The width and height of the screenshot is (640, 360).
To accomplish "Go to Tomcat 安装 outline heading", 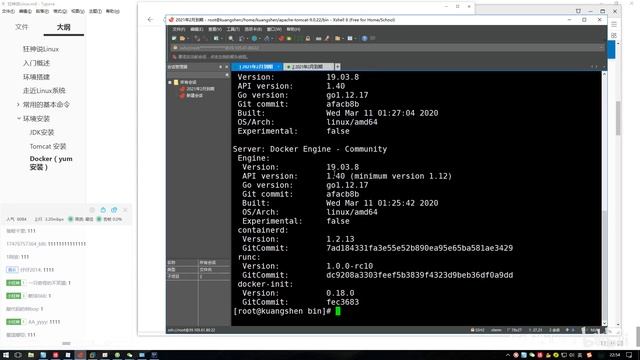I will click(48, 146).
